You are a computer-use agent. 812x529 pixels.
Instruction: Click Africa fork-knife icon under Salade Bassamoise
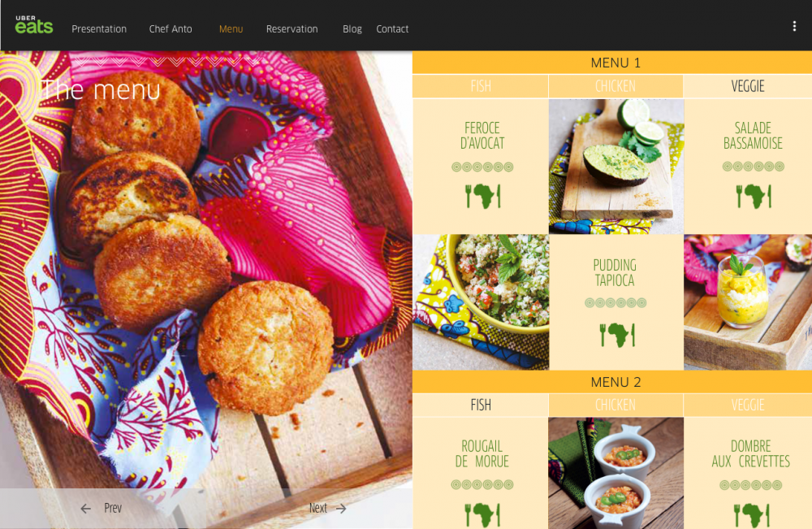pos(754,196)
